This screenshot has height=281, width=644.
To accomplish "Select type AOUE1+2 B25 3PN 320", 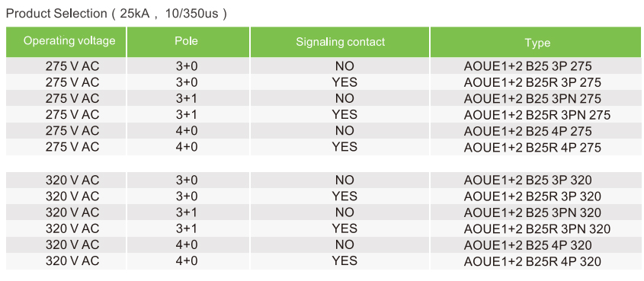I will 532,212.
